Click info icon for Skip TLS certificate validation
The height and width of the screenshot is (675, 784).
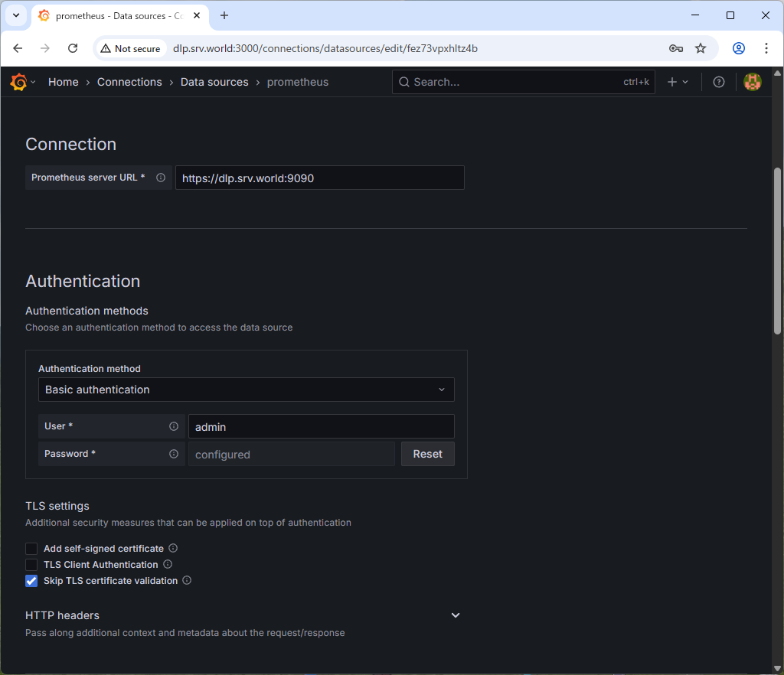[x=187, y=581]
